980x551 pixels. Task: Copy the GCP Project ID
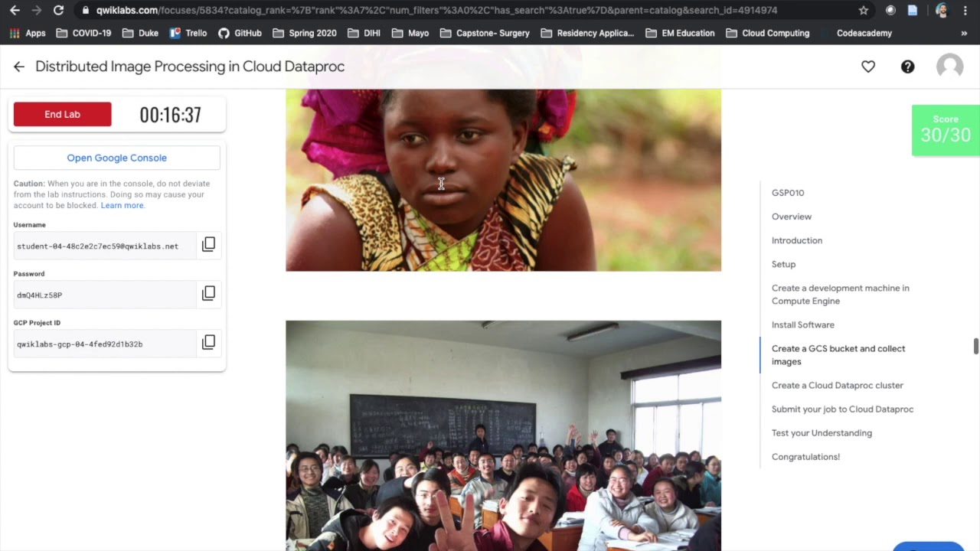208,343
